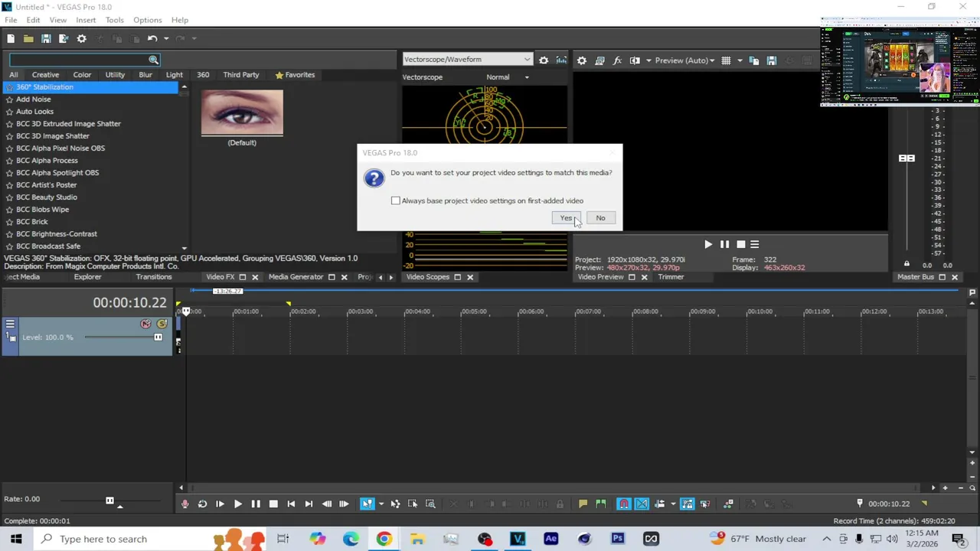The width and height of the screenshot is (980, 551).
Task: Close the Video FX tab
Action: [255, 277]
